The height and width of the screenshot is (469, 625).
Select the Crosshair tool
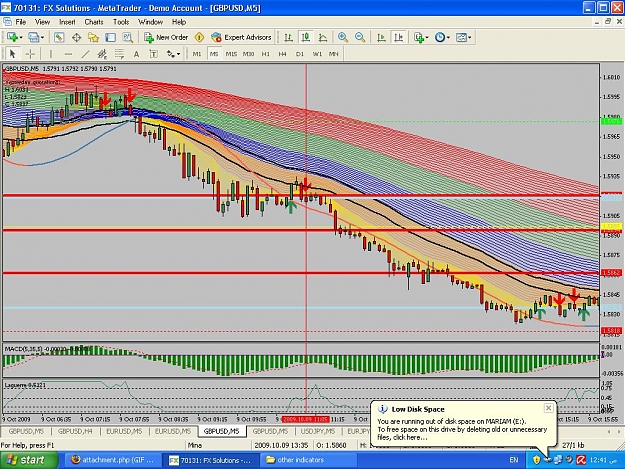[x=30, y=54]
